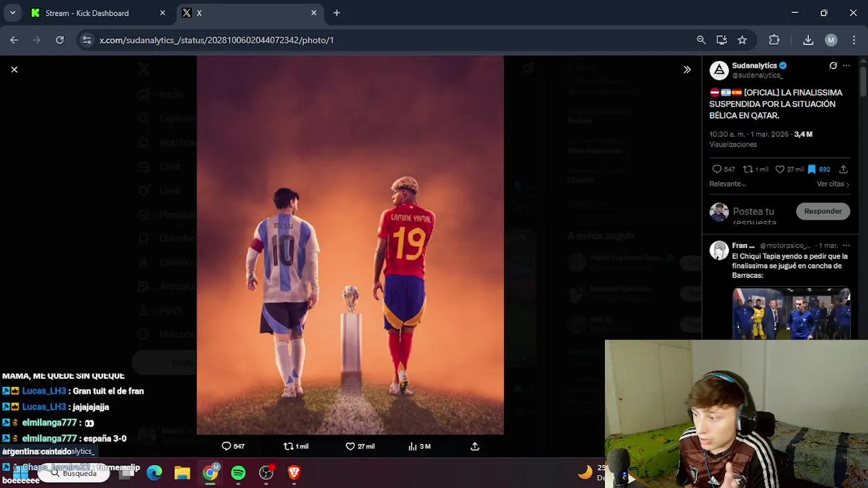Open browser downloads icon

[808, 40]
